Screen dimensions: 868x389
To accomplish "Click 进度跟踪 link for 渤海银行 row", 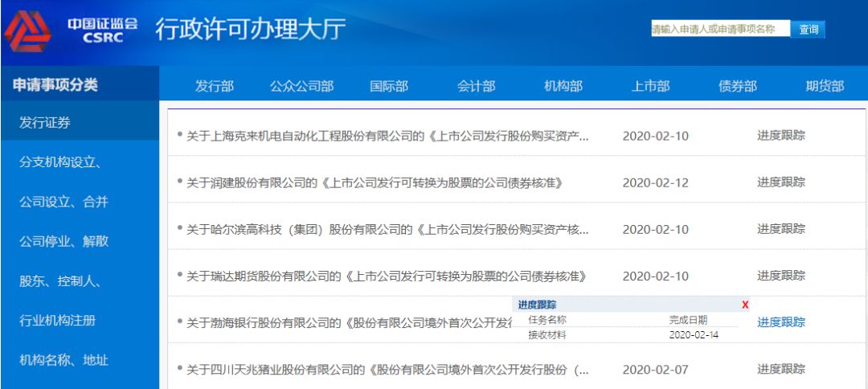I will [781, 322].
